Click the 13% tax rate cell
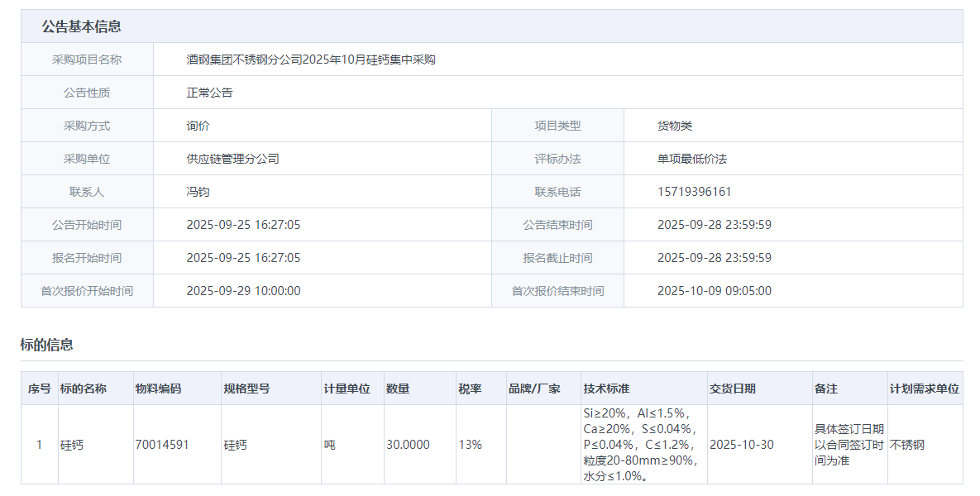The width and height of the screenshot is (980, 496). point(471,445)
